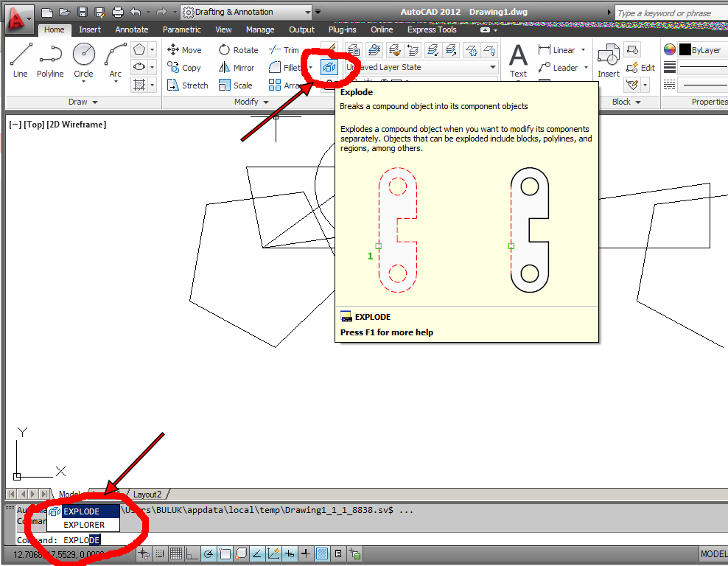Click the Linetype icon in Properties
728x566 pixels.
coord(670,85)
